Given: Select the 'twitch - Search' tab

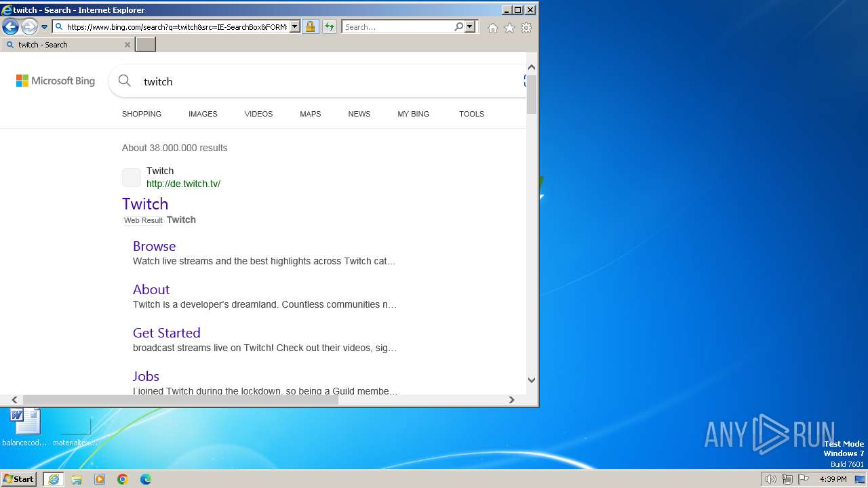Looking at the screenshot, I should pos(66,45).
